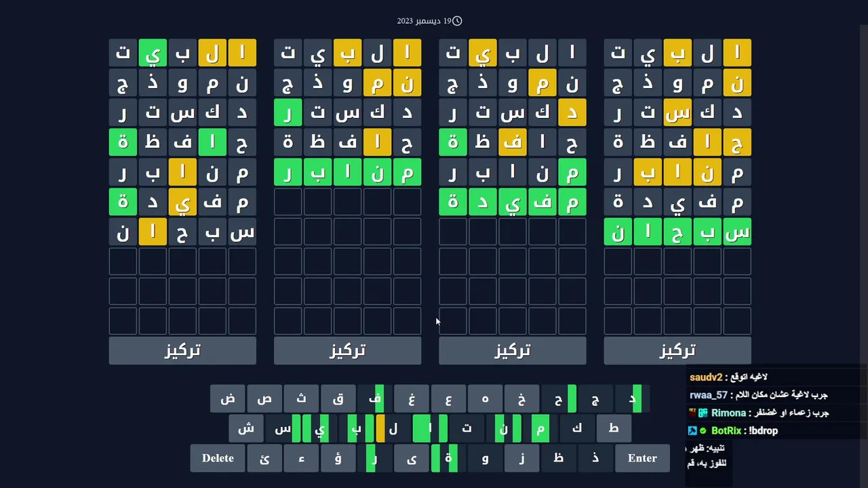Viewport: 868px width, 488px height.
Task: Click the verified badge next to BotRix
Action: point(703,430)
